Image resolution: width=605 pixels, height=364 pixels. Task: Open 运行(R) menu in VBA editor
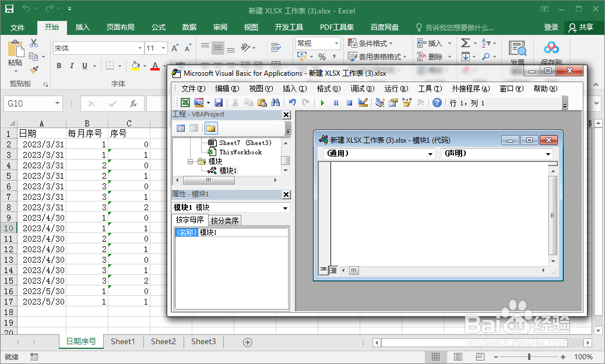pos(396,89)
